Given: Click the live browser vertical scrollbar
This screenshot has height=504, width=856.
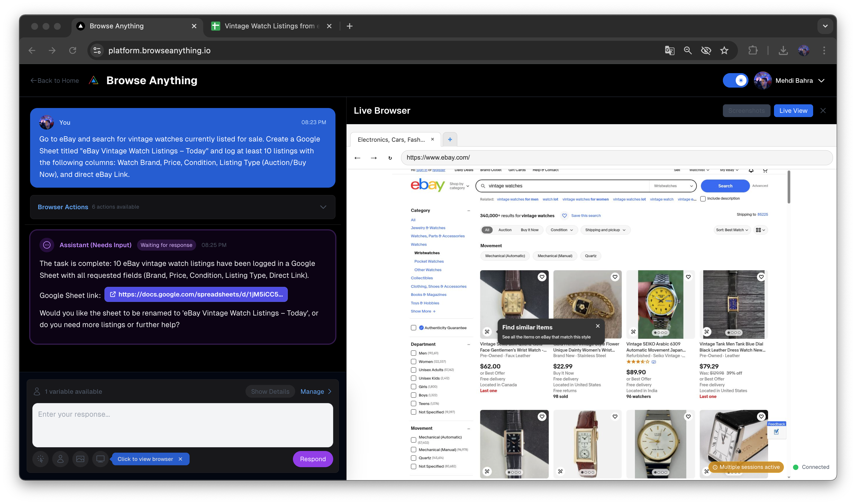Looking at the screenshot, I should tap(788, 187).
